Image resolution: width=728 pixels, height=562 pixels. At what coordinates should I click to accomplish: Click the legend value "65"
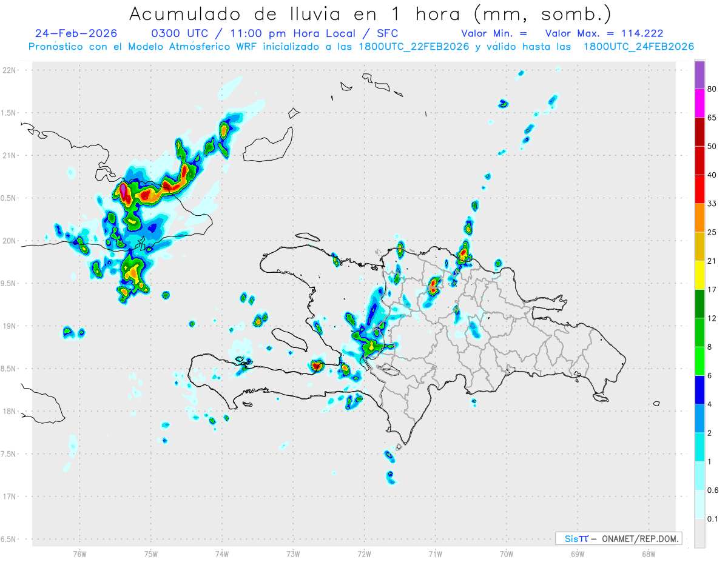tap(712, 118)
